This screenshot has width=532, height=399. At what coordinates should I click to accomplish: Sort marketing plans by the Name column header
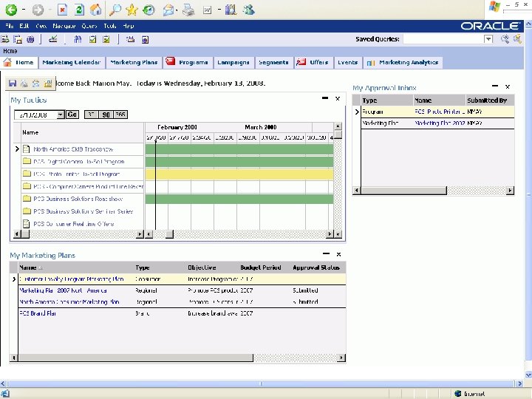28,267
